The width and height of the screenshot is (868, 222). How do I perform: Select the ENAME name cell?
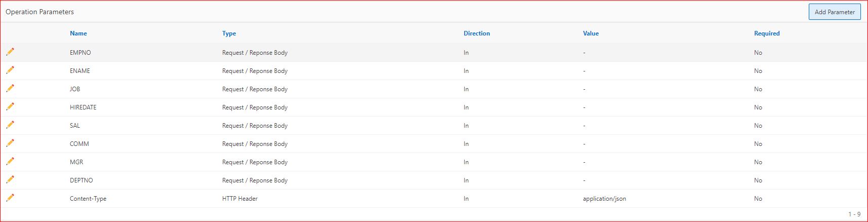pos(80,71)
